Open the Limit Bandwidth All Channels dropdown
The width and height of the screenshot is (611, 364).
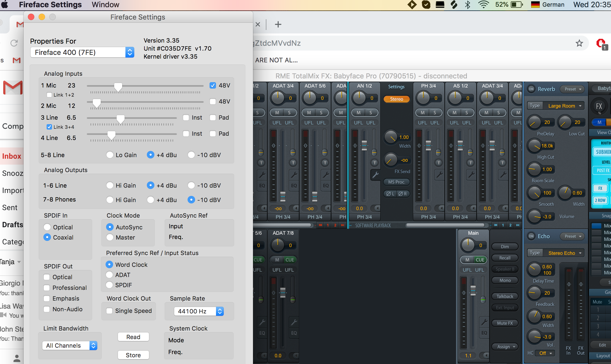70,346
